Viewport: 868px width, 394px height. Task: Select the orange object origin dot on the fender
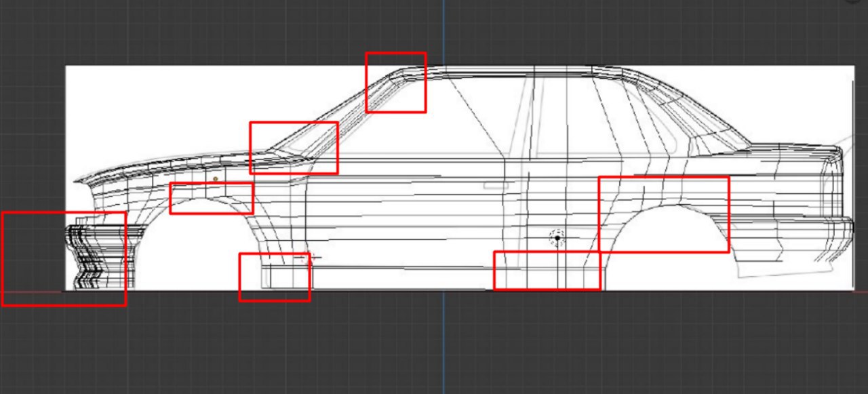(x=216, y=179)
